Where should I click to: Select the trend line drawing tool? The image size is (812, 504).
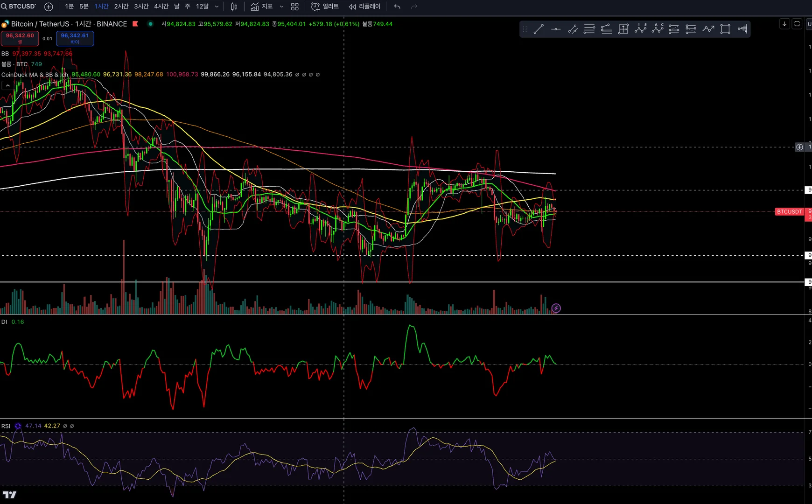coord(539,29)
